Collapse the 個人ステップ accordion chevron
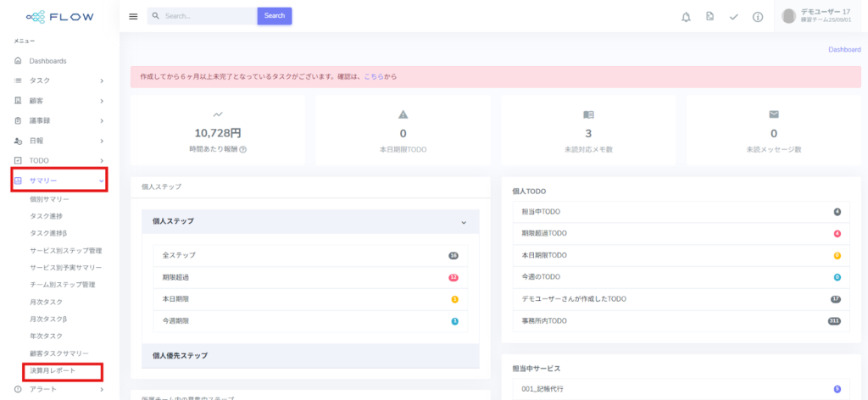868x400 pixels. 464,222
